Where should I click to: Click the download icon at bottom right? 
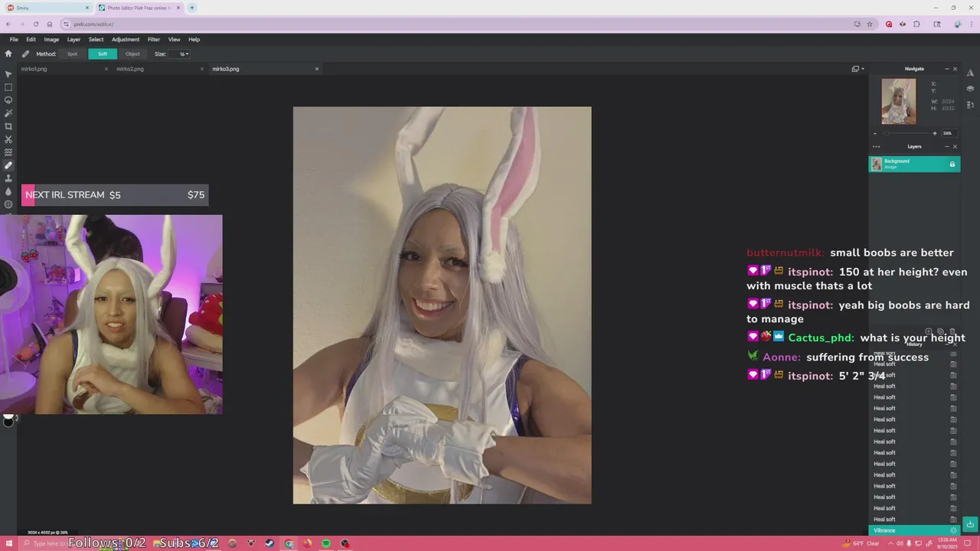click(970, 524)
